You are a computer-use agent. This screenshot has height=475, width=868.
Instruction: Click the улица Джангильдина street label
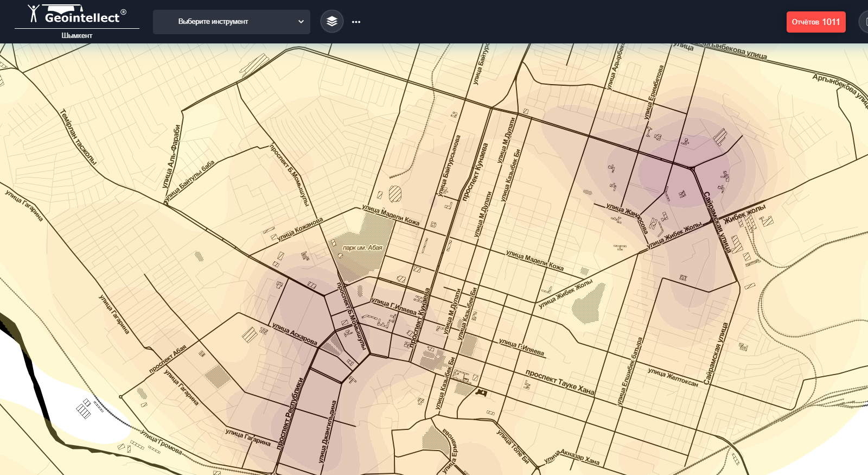tap(327, 432)
